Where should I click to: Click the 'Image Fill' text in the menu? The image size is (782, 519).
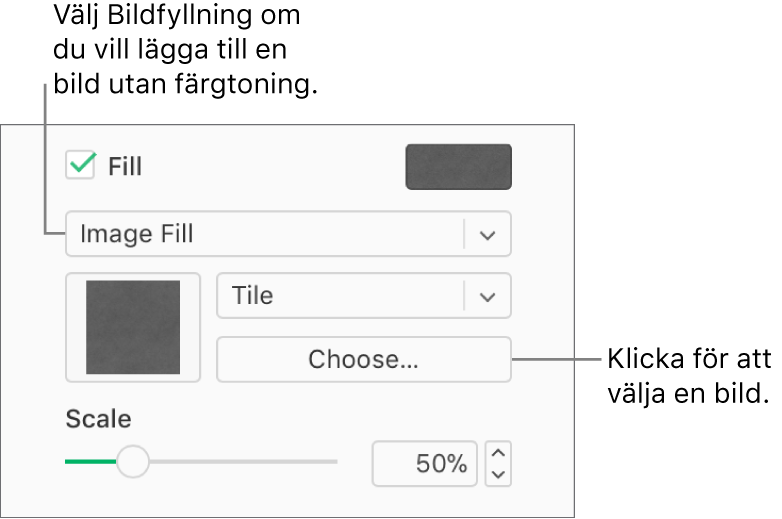click(x=137, y=234)
